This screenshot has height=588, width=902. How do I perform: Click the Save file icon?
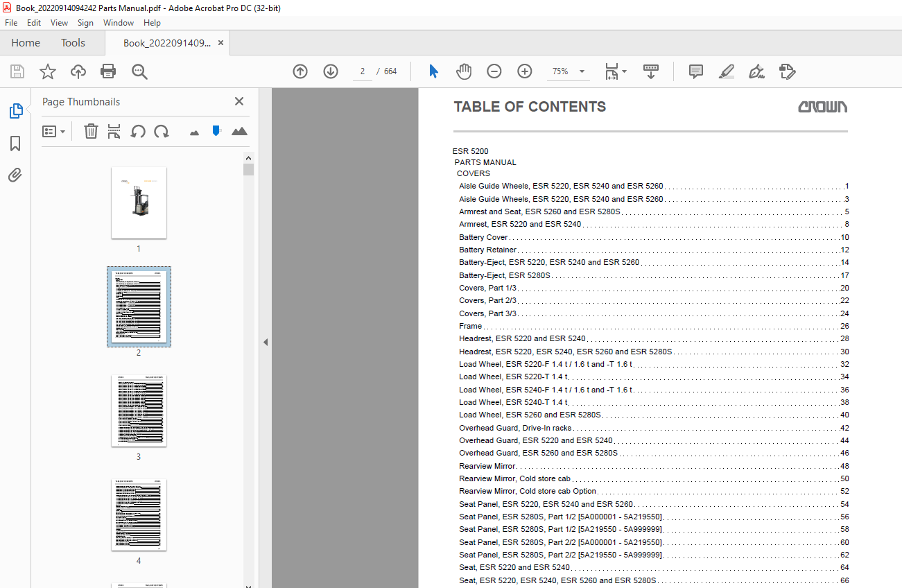click(x=17, y=71)
